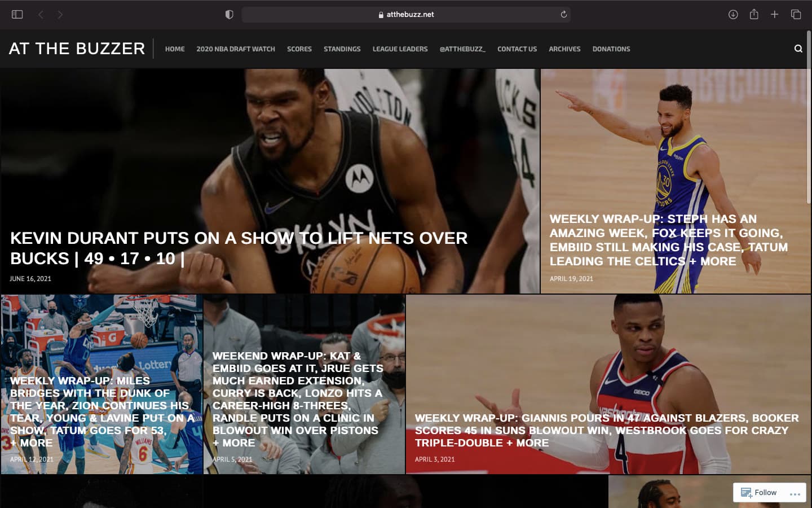This screenshot has width=812, height=508.
Task: Open the HOME menu item
Action: (175, 49)
